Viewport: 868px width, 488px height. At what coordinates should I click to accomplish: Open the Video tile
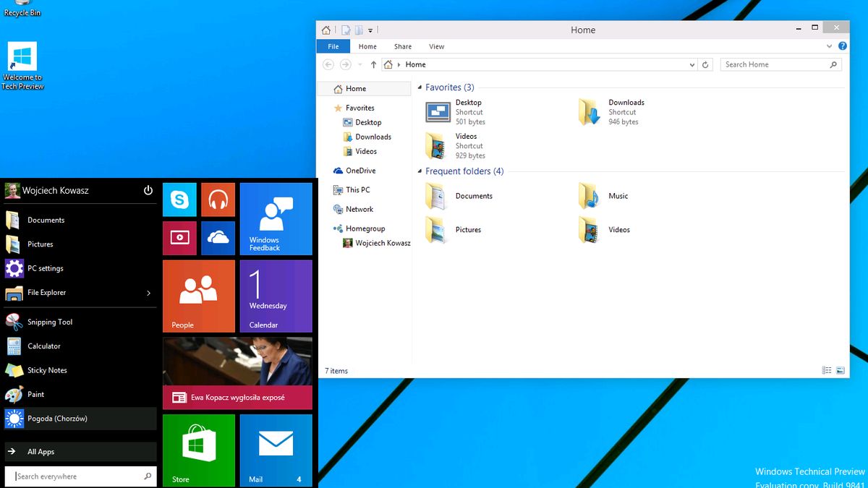point(179,238)
